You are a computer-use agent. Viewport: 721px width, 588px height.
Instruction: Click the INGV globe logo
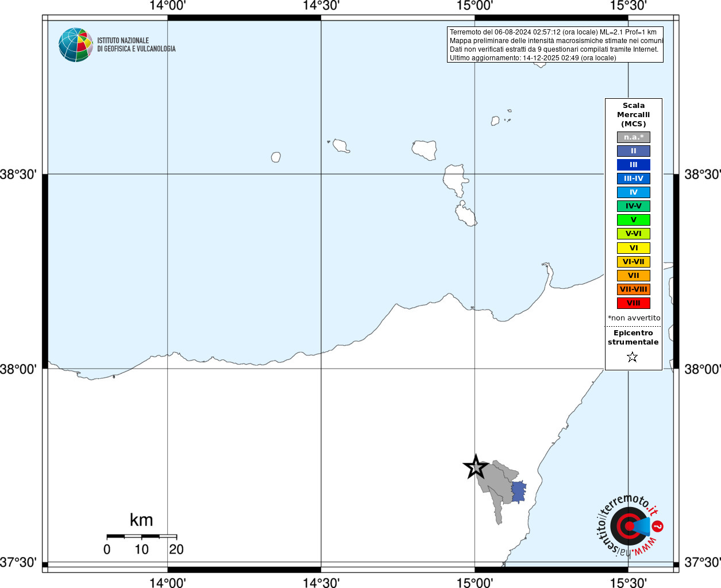[76, 45]
